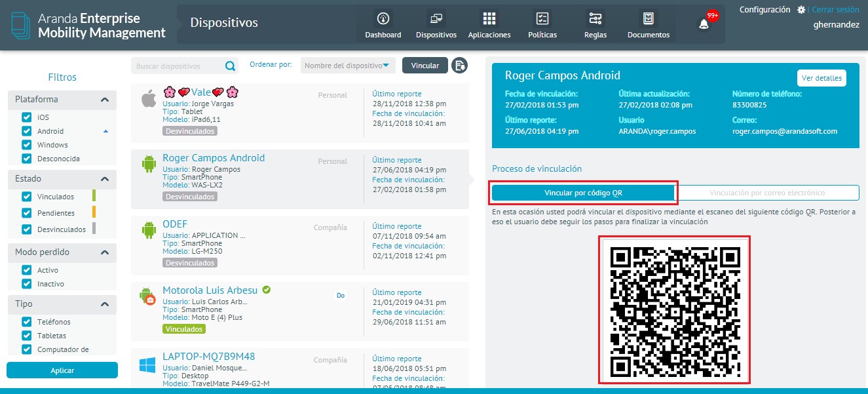Collapse the Plataforma filter section

105,100
